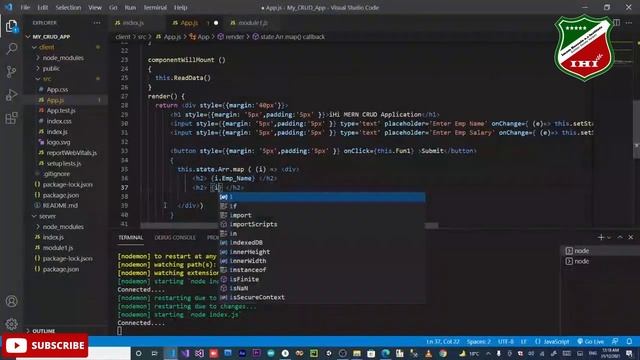Click the YouTube Subscribe button
The image size is (640, 360).
pyautogui.click(x=45, y=346)
